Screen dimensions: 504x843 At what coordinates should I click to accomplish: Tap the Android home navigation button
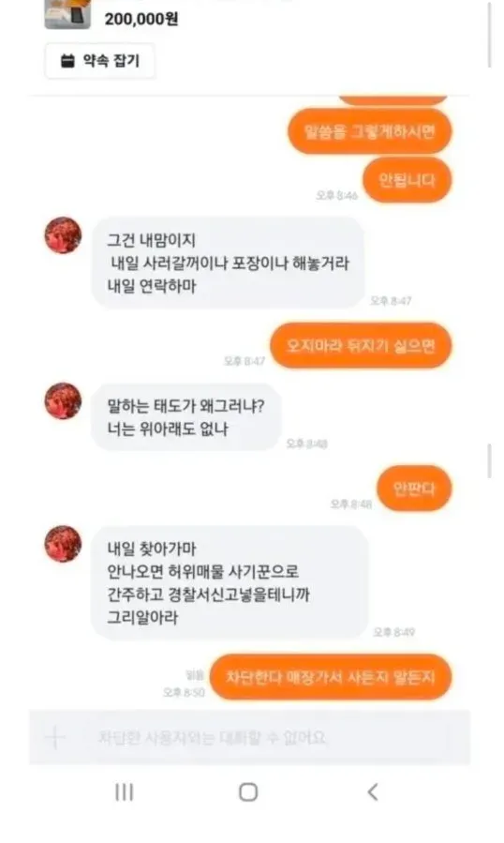click(248, 792)
